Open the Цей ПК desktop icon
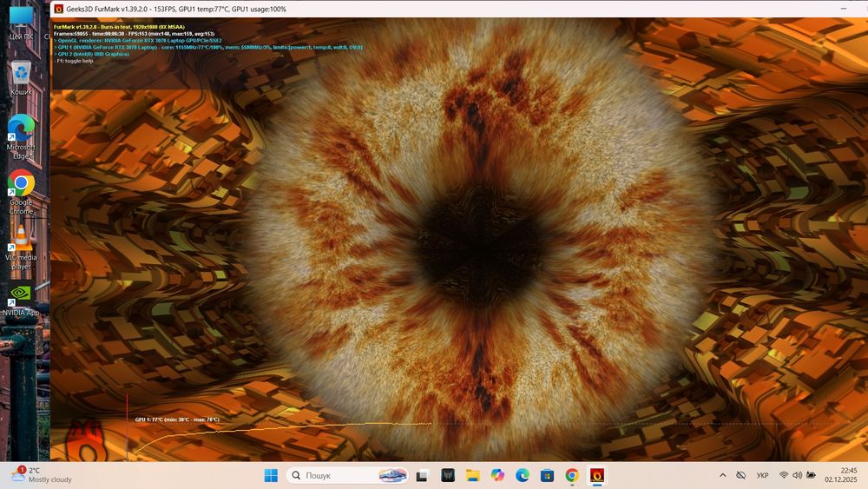 [x=21, y=23]
